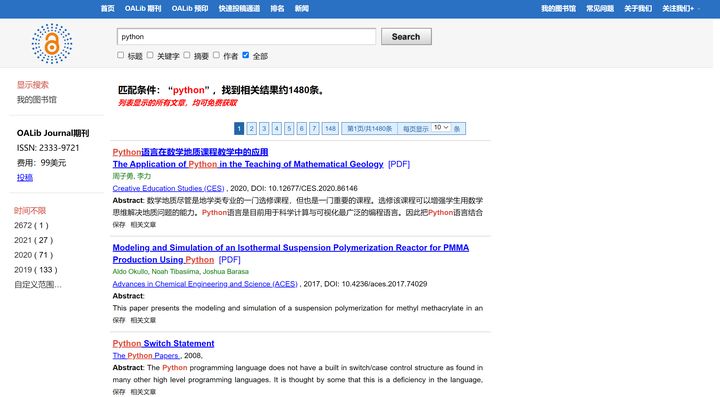Screen dimensions: 720x397
Task: Tick the 标题 checkbox
Action: (120, 55)
